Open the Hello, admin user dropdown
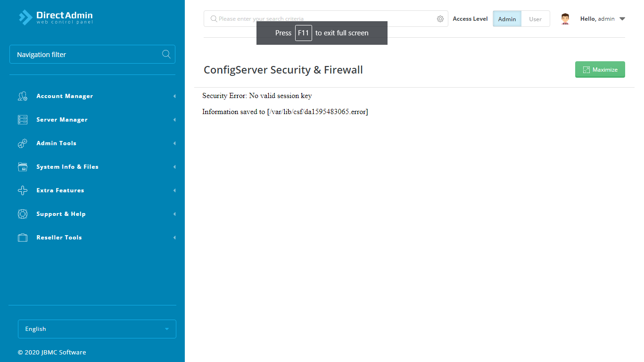The image size is (644, 362). pyautogui.click(x=602, y=19)
